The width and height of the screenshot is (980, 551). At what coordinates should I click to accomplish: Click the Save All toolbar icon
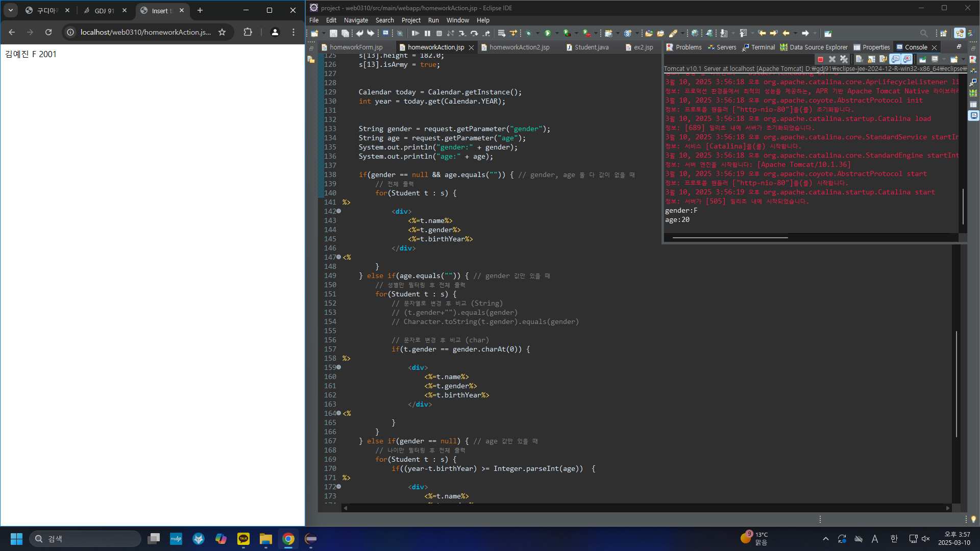pos(345,33)
